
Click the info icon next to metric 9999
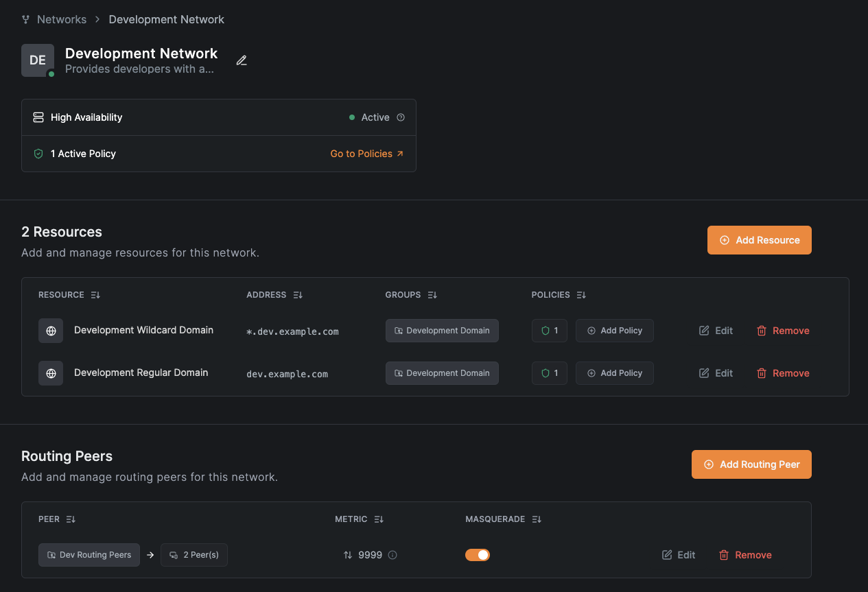pyautogui.click(x=392, y=555)
